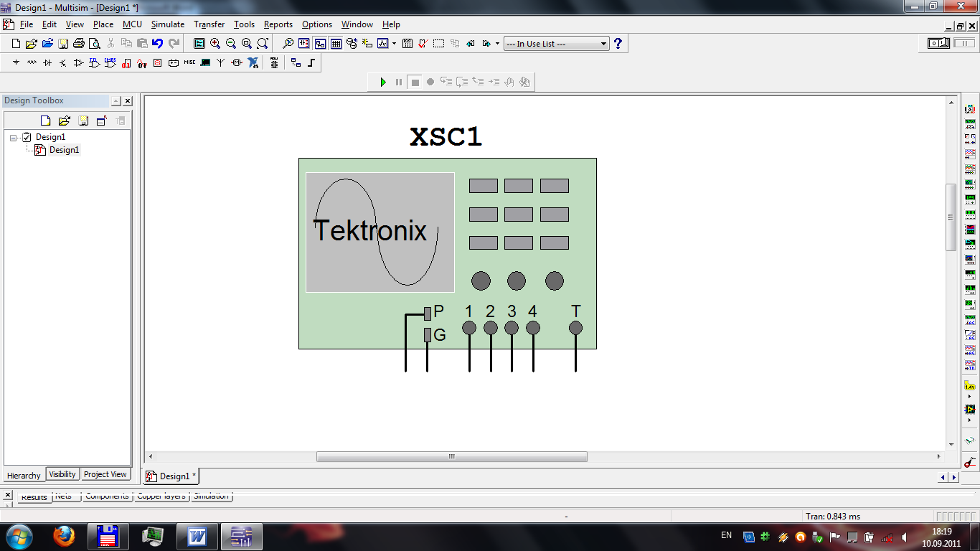Expand the LabVIEW instruments arrow in sidebar
Viewport: 980px width, 551px height.
click(970, 420)
